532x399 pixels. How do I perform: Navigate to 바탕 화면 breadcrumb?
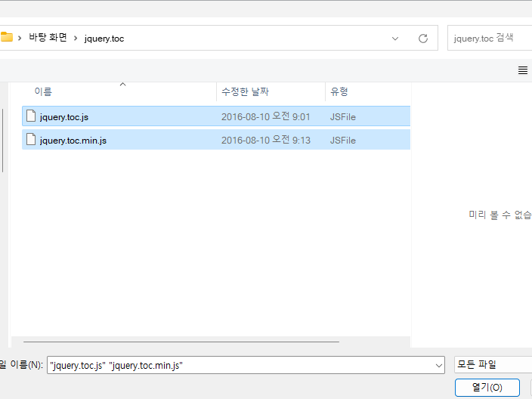coord(48,37)
